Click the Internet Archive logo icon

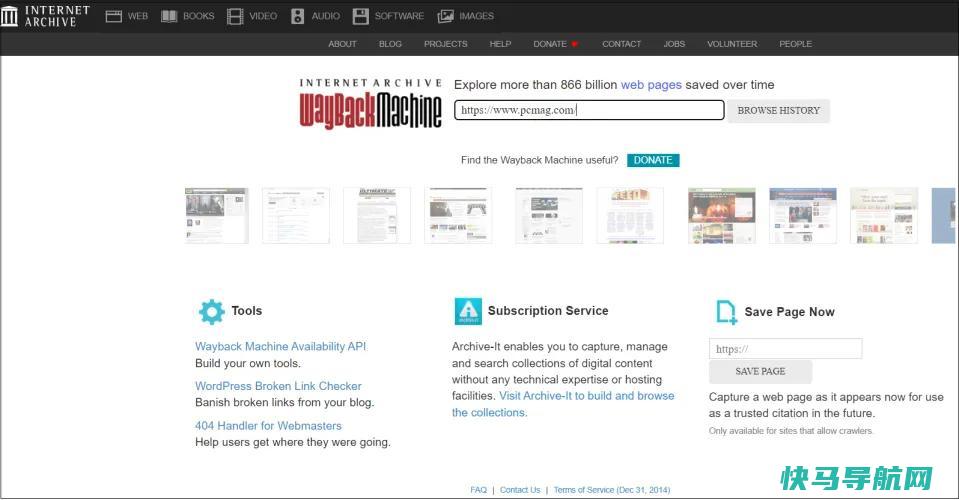pos(9,16)
